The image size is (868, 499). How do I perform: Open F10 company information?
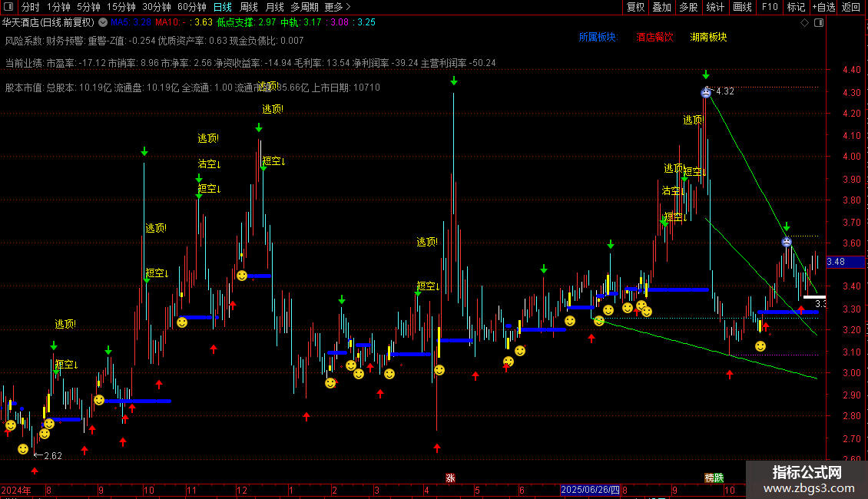click(x=770, y=7)
